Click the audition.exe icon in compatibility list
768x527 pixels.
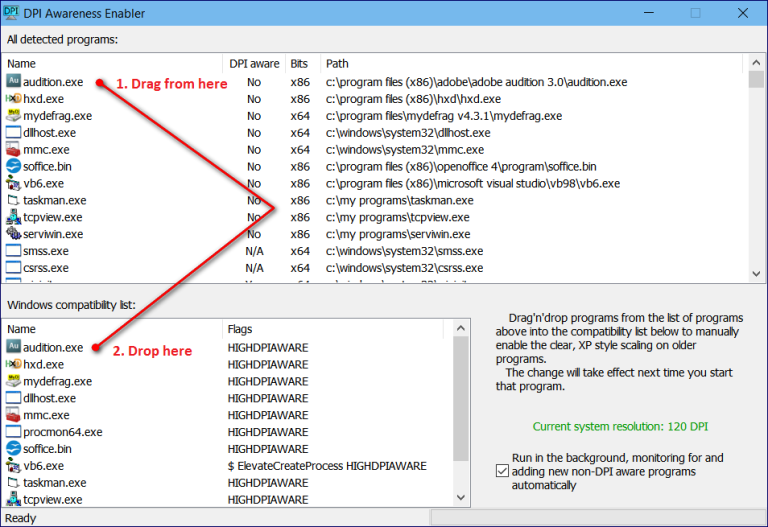pyautogui.click(x=13, y=347)
